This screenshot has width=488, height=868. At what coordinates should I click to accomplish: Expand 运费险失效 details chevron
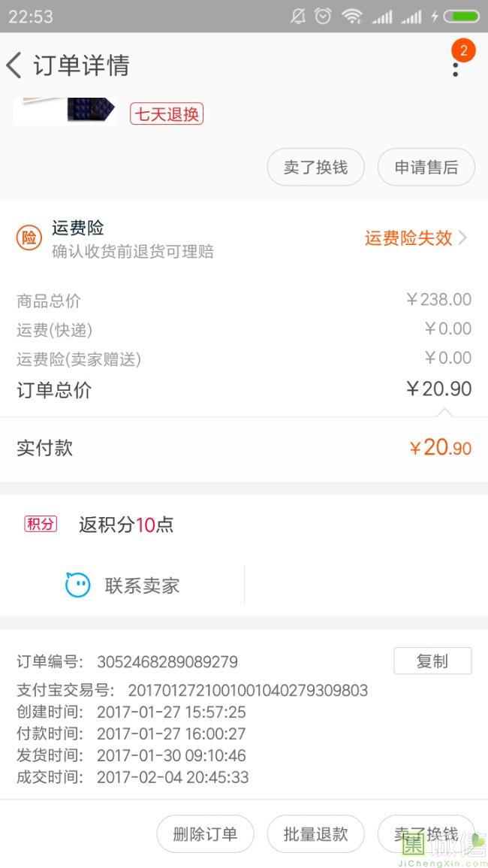pos(462,238)
